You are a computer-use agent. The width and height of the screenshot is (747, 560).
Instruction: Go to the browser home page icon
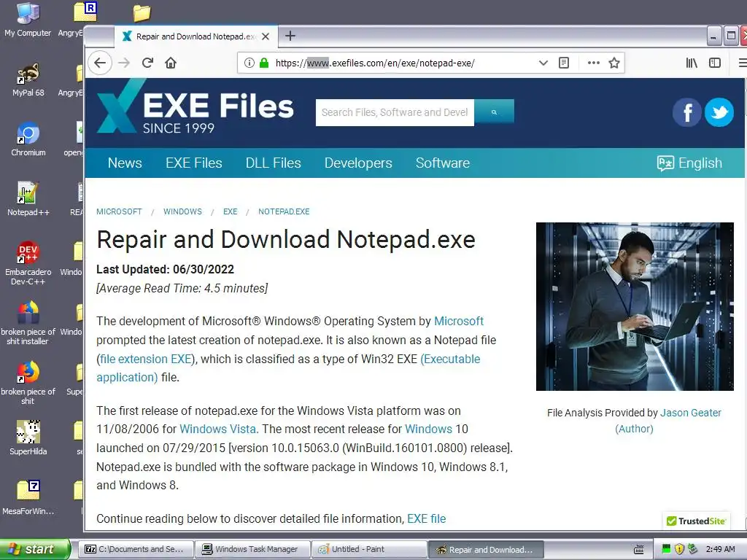171,63
